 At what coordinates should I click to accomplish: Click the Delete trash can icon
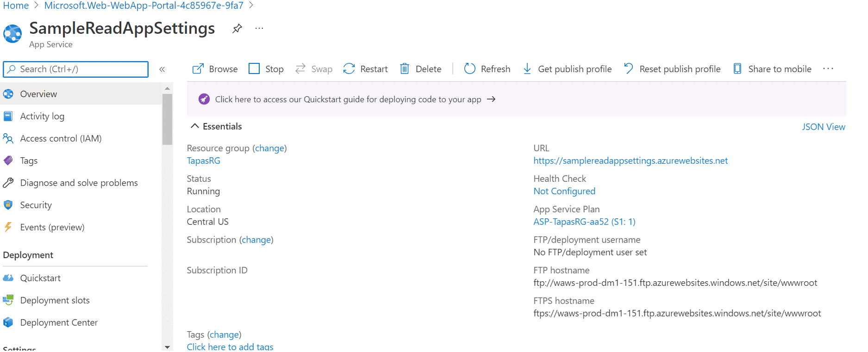[x=405, y=68]
